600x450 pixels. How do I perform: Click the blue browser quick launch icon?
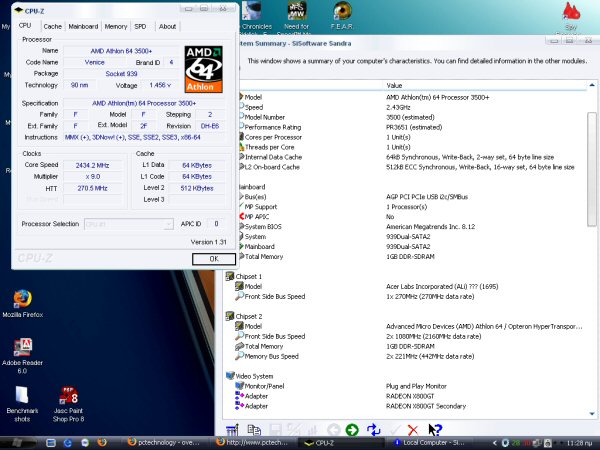[x=68, y=443]
